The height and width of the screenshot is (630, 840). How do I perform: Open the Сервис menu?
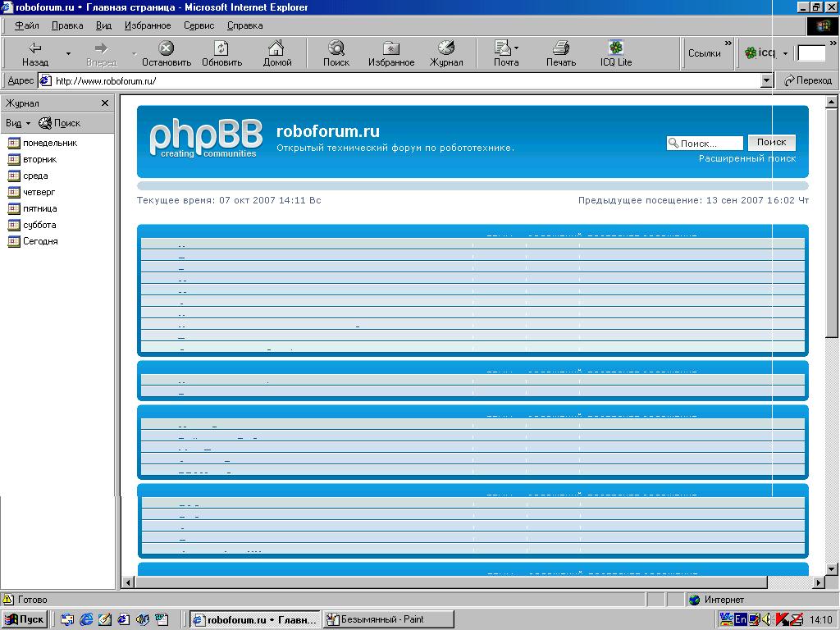pyautogui.click(x=199, y=25)
